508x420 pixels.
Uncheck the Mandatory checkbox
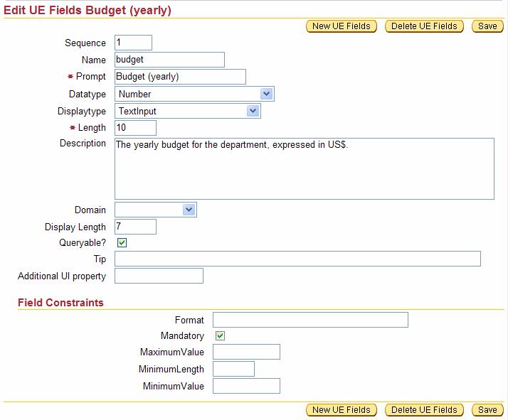pos(220,336)
